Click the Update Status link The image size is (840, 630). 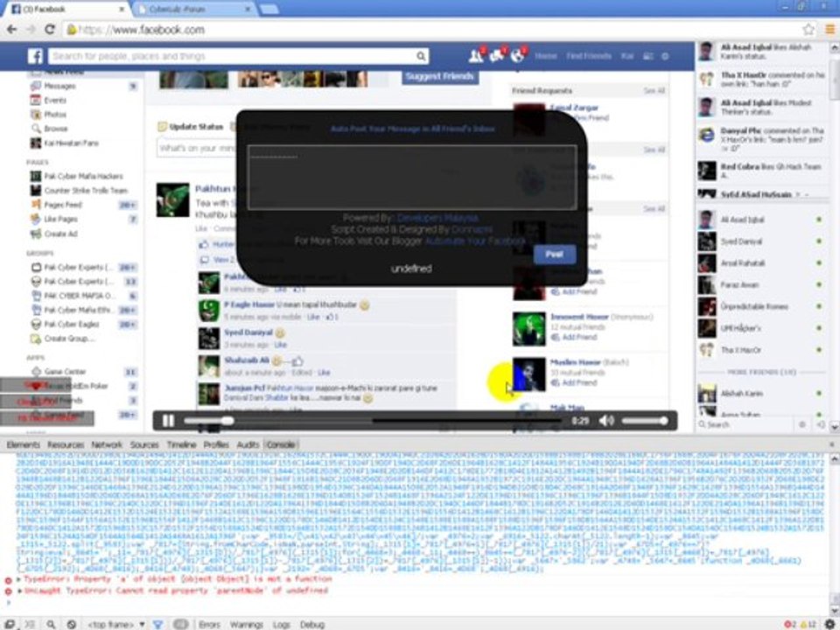(x=196, y=127)
